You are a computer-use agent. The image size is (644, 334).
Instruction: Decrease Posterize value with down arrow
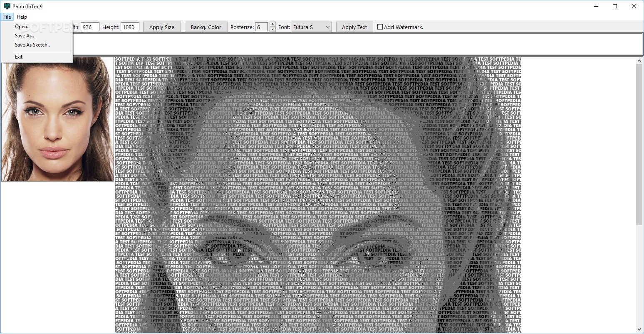[x=272, y=29]
